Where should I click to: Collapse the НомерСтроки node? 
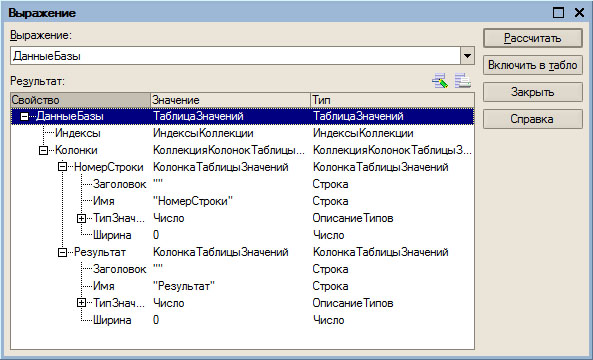[x=62, y=167]
